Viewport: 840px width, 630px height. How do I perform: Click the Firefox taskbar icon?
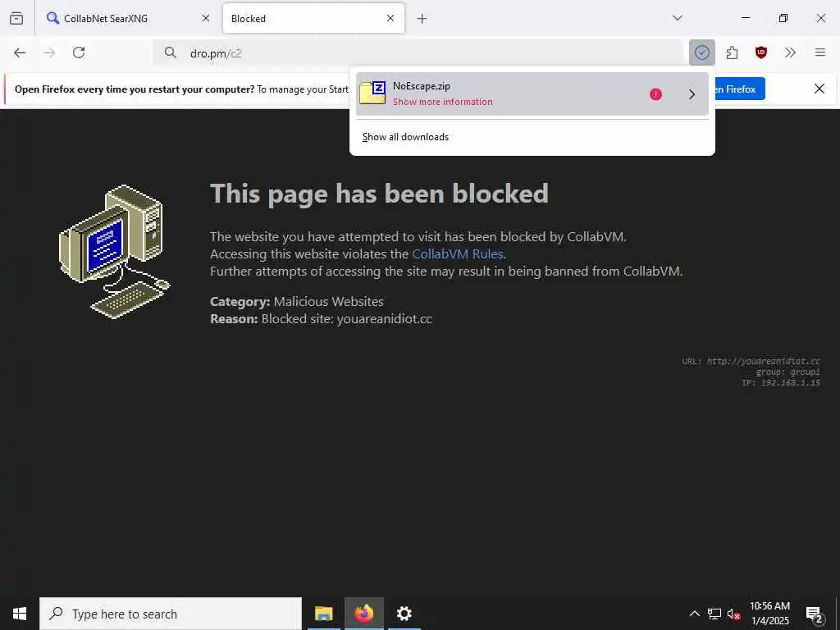363,614
